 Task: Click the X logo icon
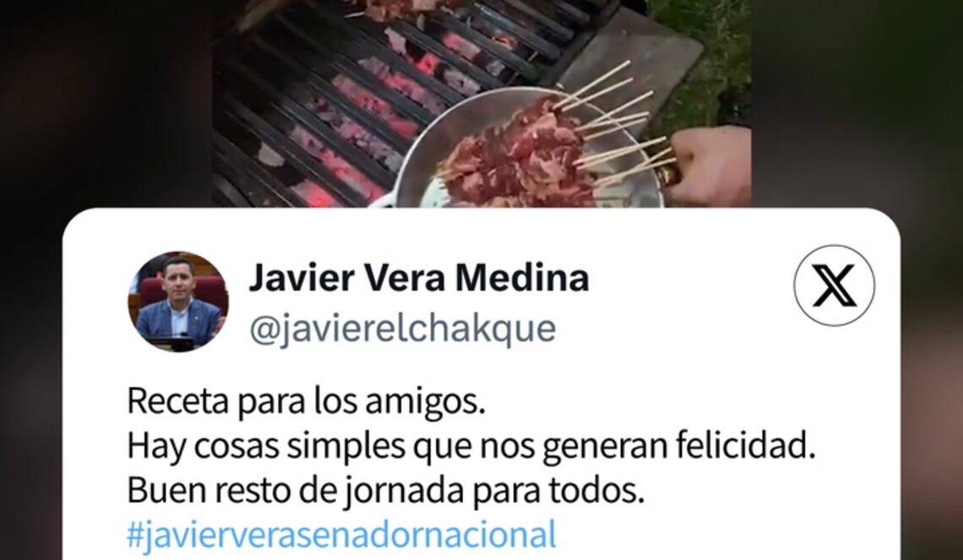(834, 285)
